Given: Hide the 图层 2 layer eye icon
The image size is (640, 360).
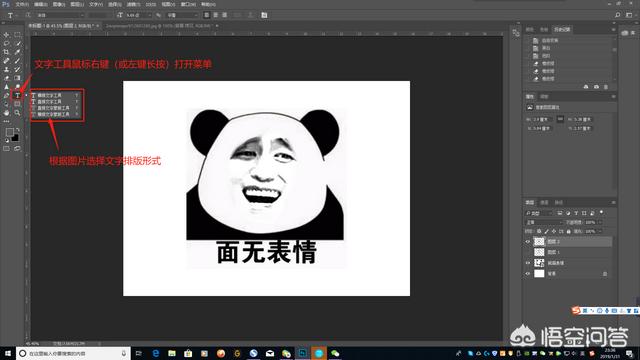Looking at the screenshot, I should [527, 242].
